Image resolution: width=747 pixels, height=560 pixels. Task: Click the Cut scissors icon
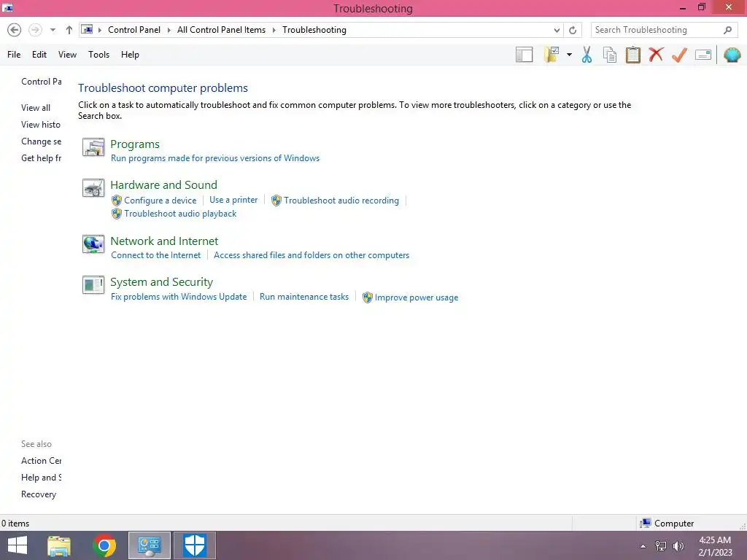point(587,55)
